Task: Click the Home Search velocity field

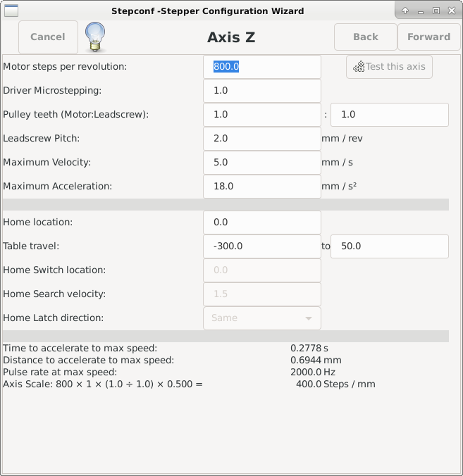Action: point(262,294)
